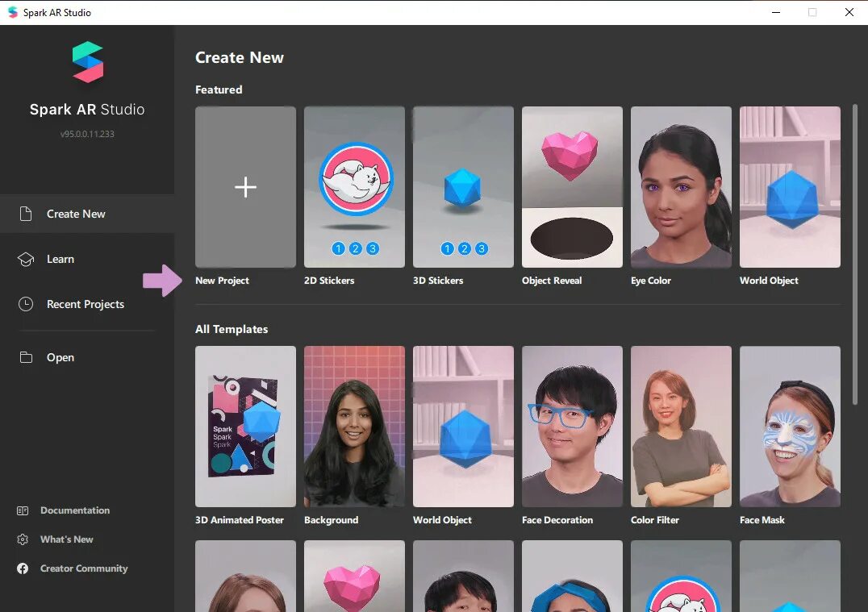Choose the Eye Color template
This screenshot has height=612, width=868.
pyautogui.click(x=681, y=187)
